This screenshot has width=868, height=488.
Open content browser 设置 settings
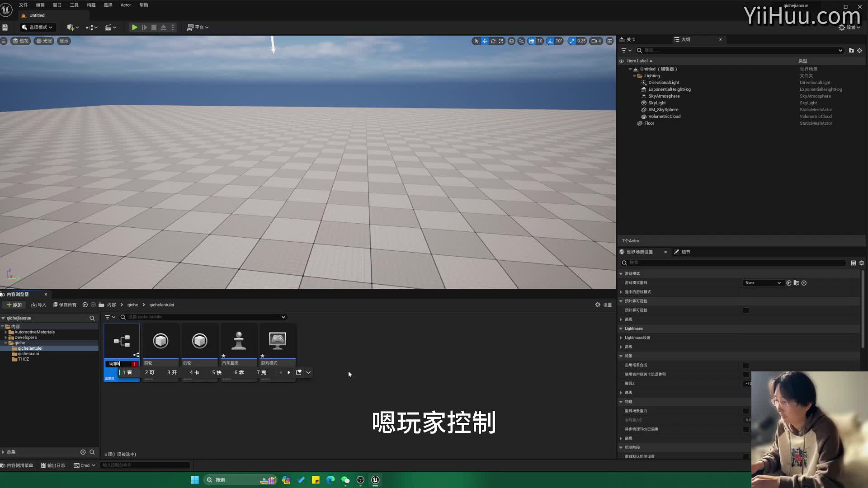pyautogui.click(x=603, y=305)
